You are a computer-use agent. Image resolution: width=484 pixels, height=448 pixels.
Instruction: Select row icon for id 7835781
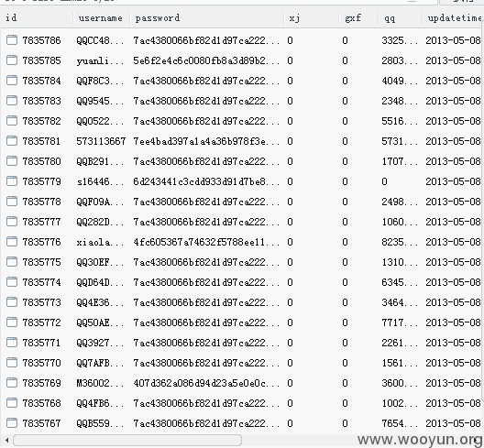tap(12, 141)
